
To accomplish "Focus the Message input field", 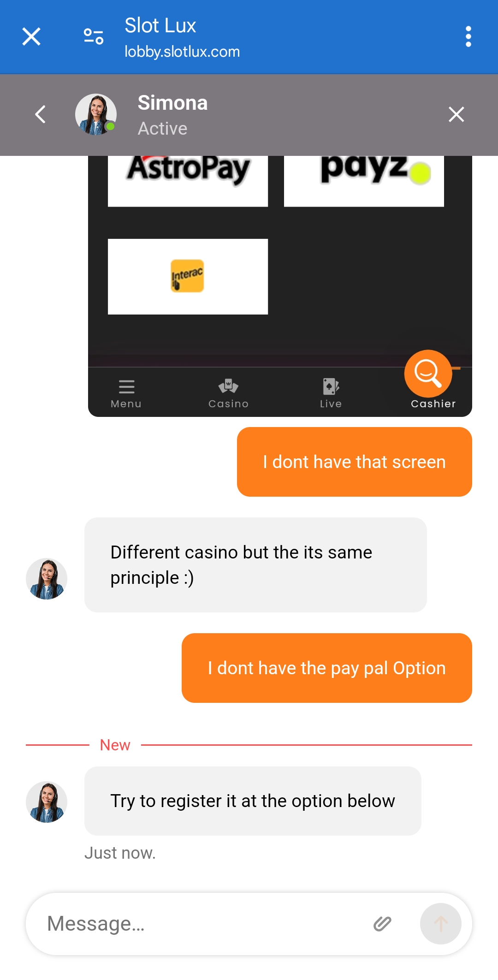I will tap(203, 924).
